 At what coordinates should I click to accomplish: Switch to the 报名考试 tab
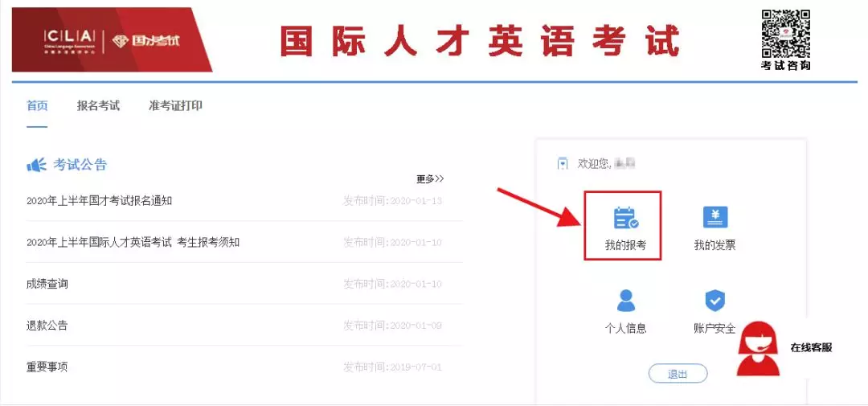98,106
